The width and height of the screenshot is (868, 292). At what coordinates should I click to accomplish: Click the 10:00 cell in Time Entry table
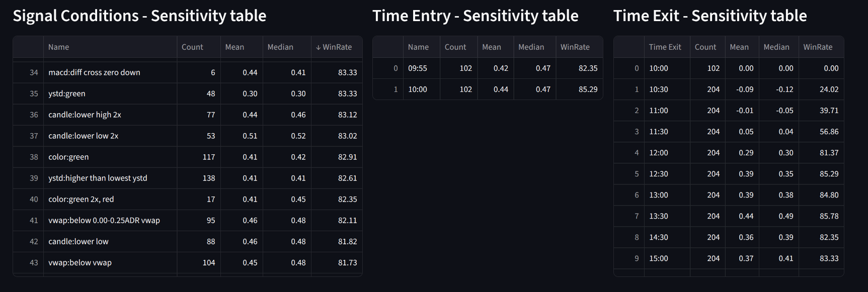pos(418,89)
